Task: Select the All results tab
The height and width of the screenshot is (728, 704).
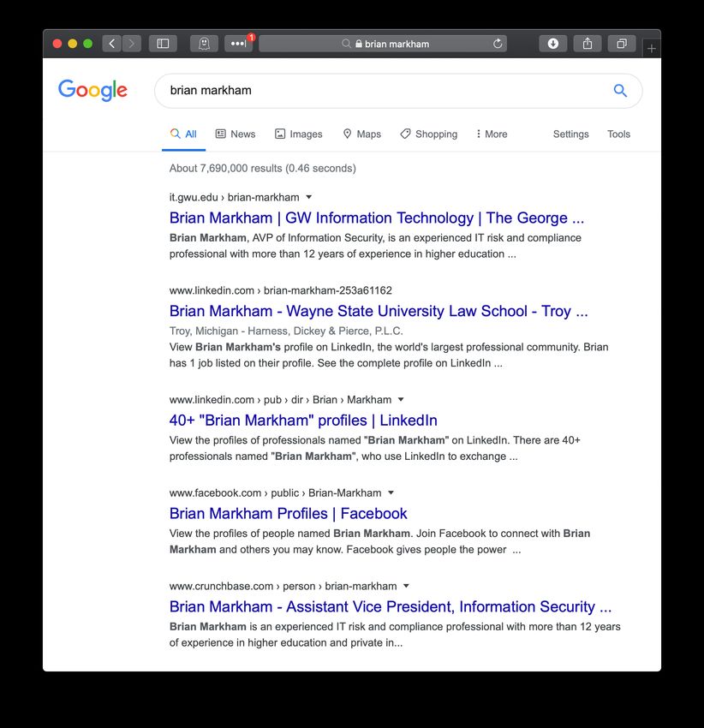Action: click(x=183, y=134)
